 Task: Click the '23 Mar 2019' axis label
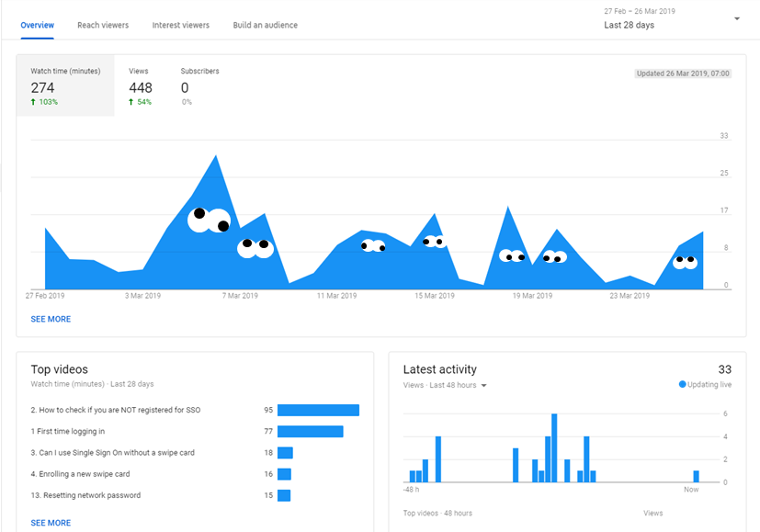coord(630,296)
